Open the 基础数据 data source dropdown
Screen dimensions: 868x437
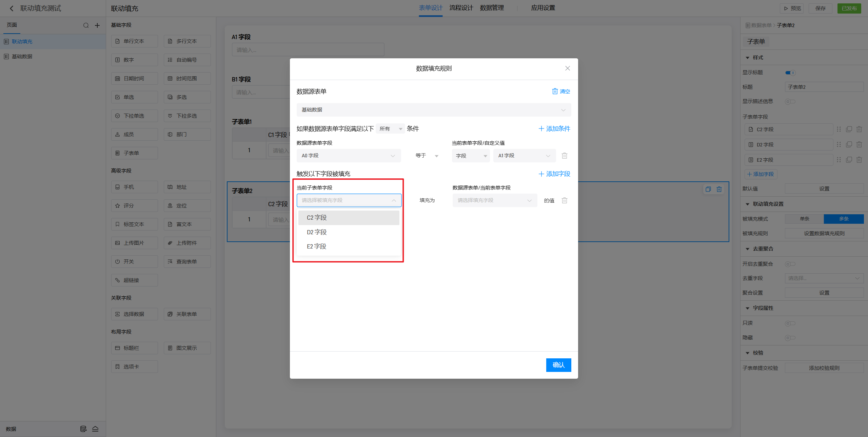(x=433, y=110)
